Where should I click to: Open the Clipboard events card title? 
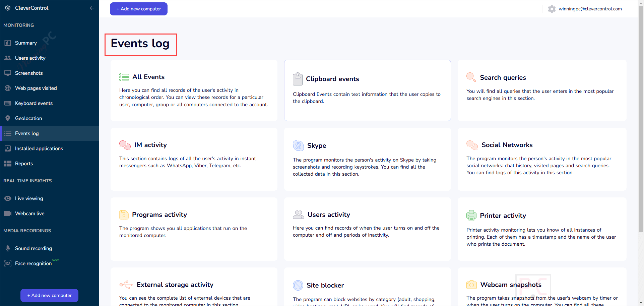[x=332, y=79]
